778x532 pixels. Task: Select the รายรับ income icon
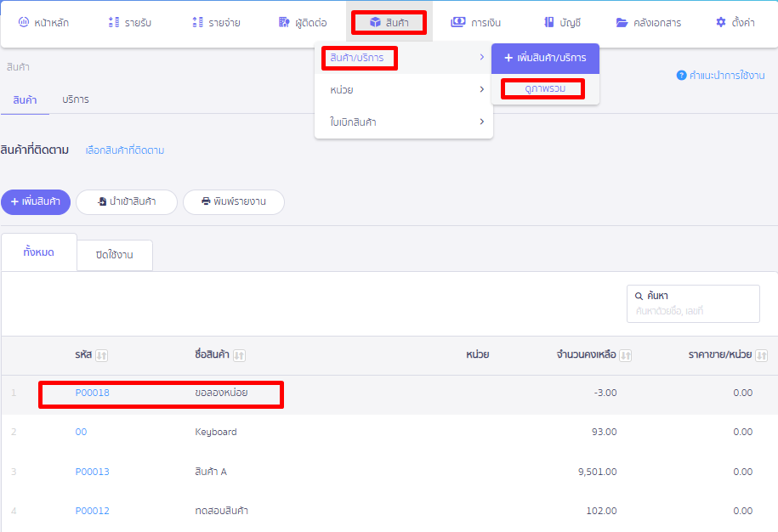[114, 22]
